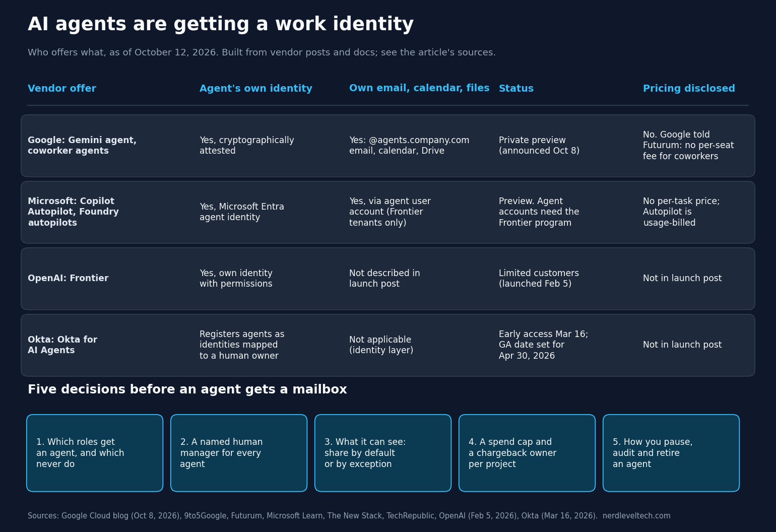Click the "Microsoft: Copilot Autopilot, Foundry autopilots" cell
This screenshot has height=532, width=776.
coord(74,212)
